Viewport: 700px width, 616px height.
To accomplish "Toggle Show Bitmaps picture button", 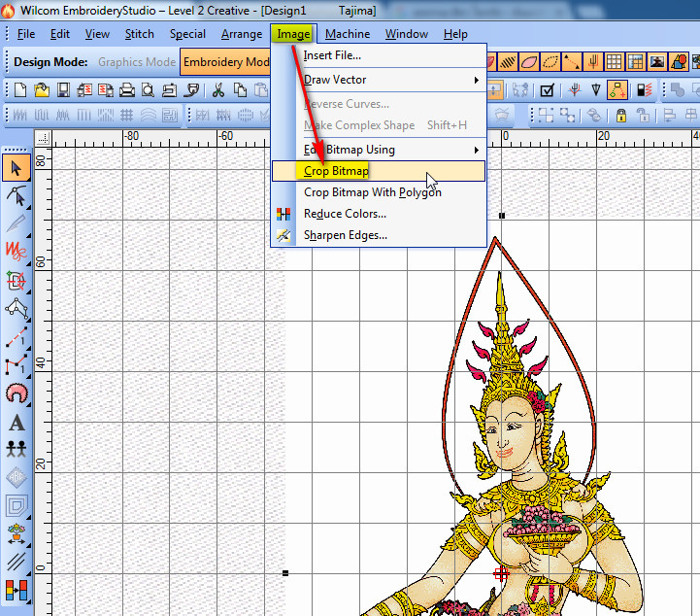I will [x=657, y=62].
